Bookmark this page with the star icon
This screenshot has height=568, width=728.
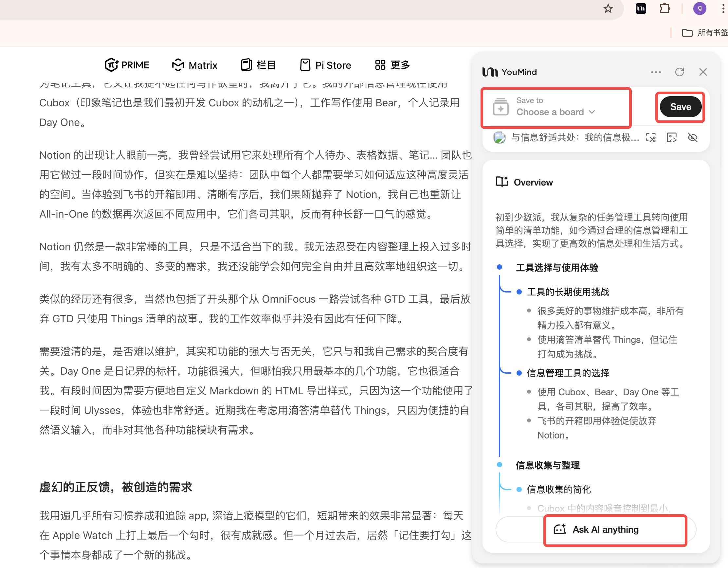[x=608, y=8]
